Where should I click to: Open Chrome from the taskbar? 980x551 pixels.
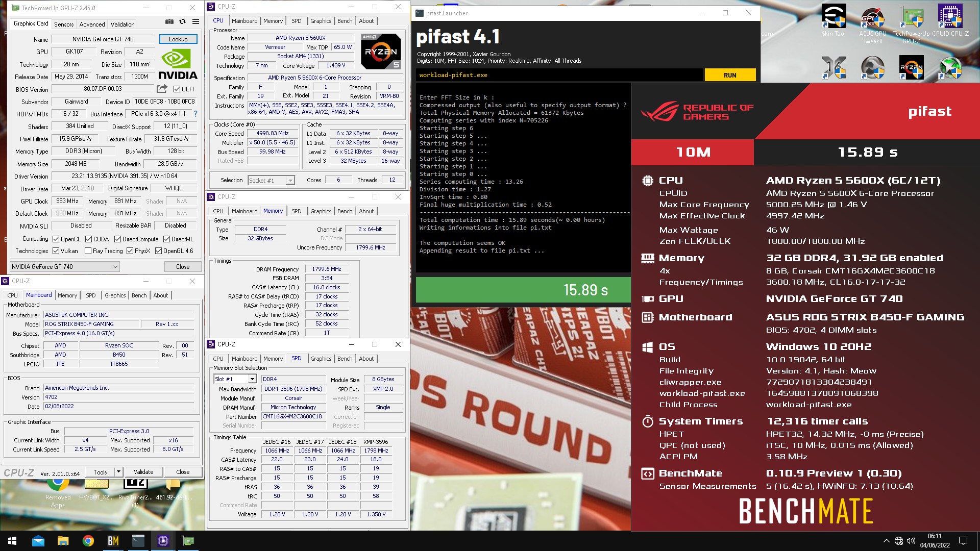[88, 541]
